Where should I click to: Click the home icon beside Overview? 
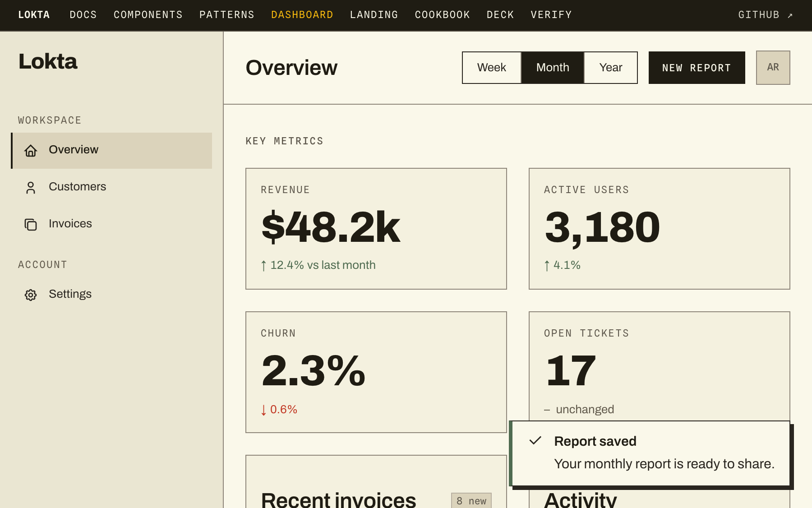[31, 150]
